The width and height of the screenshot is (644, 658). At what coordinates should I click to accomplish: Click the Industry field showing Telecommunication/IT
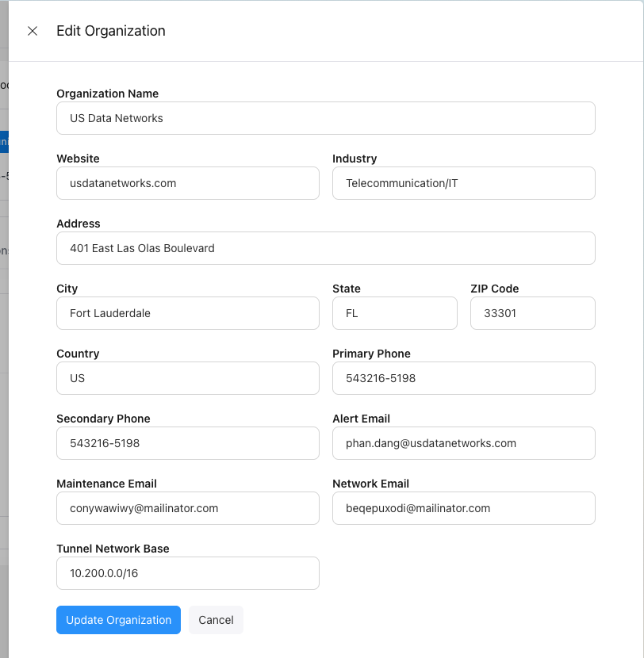pos(463,183)
